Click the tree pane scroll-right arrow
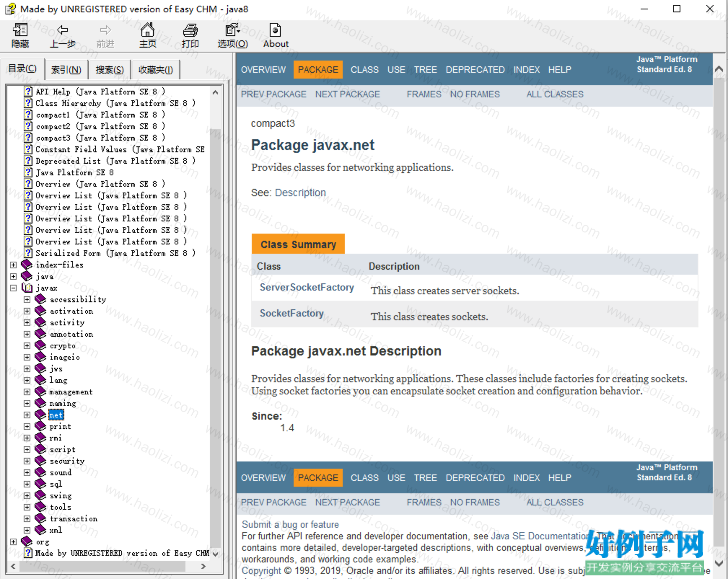The image size is (728, 579). [x=203, y=566]
